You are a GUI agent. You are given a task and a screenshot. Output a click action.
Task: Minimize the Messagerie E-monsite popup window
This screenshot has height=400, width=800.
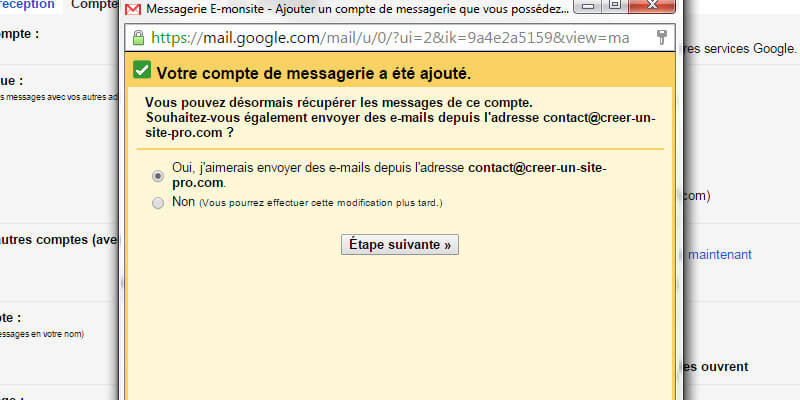point(589,5)
